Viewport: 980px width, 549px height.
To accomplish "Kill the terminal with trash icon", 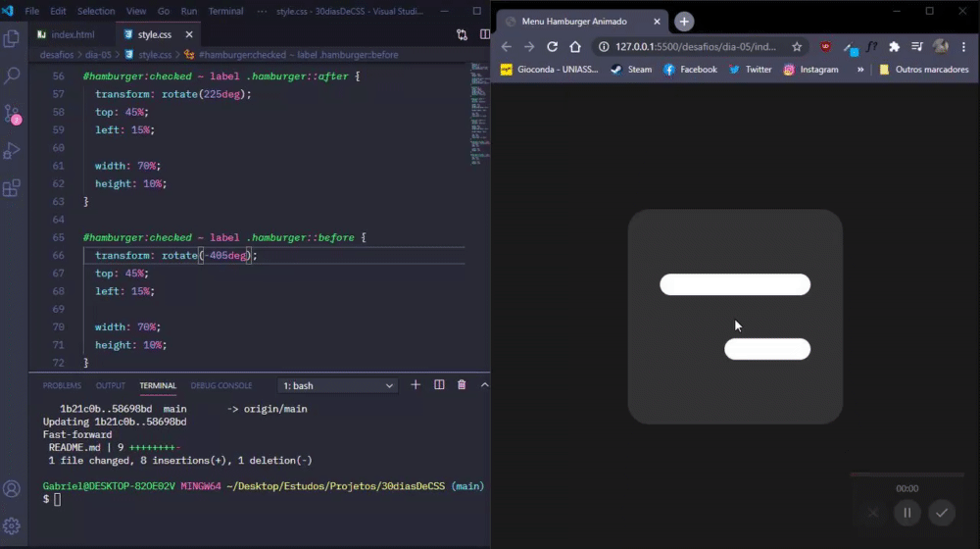I will coord(462,385).
